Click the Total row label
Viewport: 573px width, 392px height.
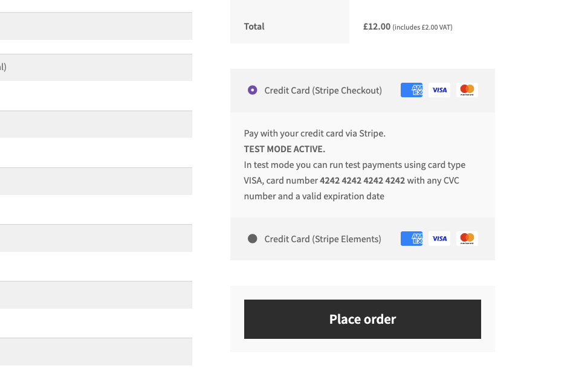[254, 27]
